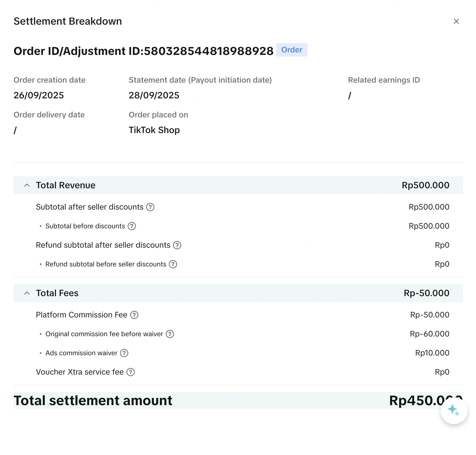Collapse the Total Revenue section
Screen dimensions: 476x455
pos(27,185)
